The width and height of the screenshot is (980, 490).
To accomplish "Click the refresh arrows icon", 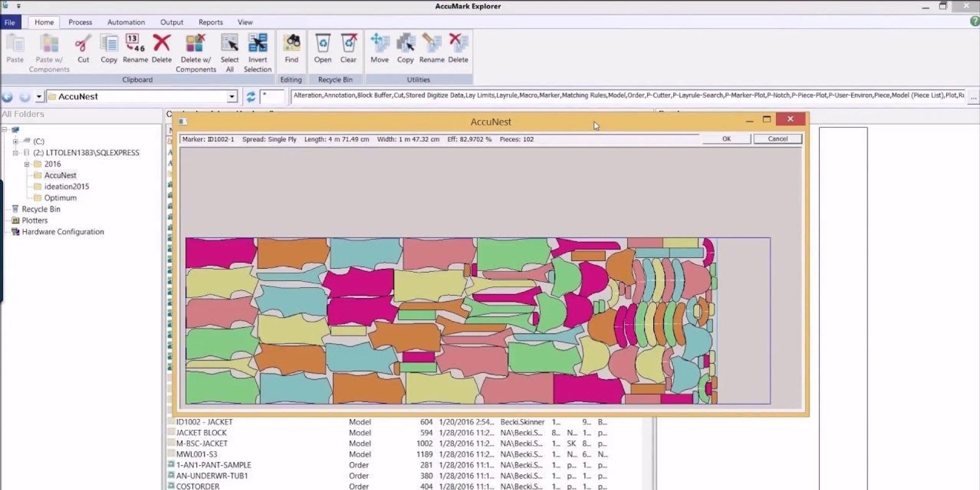I will coord(251,97).
